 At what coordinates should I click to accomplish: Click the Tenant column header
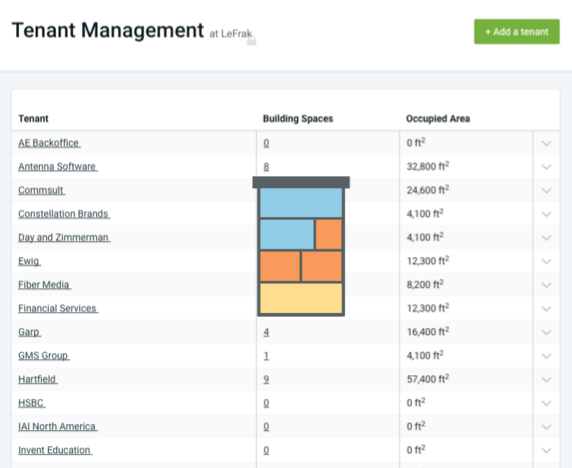tap(34, 119)
